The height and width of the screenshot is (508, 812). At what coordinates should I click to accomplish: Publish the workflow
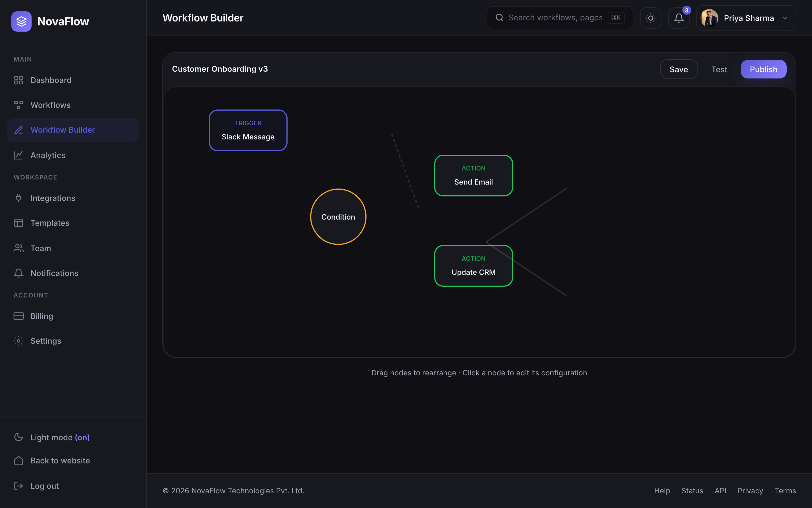click(x=763, y=69)
